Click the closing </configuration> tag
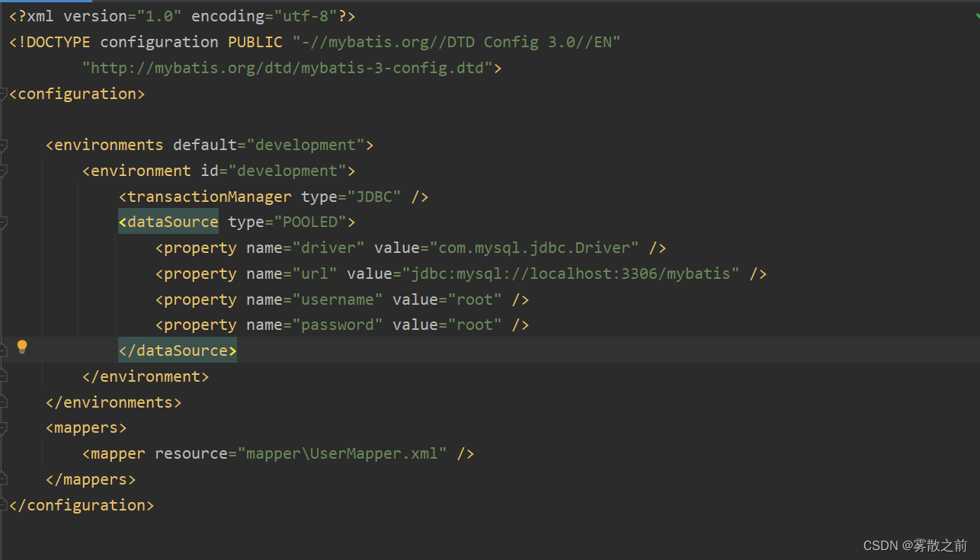Viewport: 980px width, 560px height. (x=82, y=504)
